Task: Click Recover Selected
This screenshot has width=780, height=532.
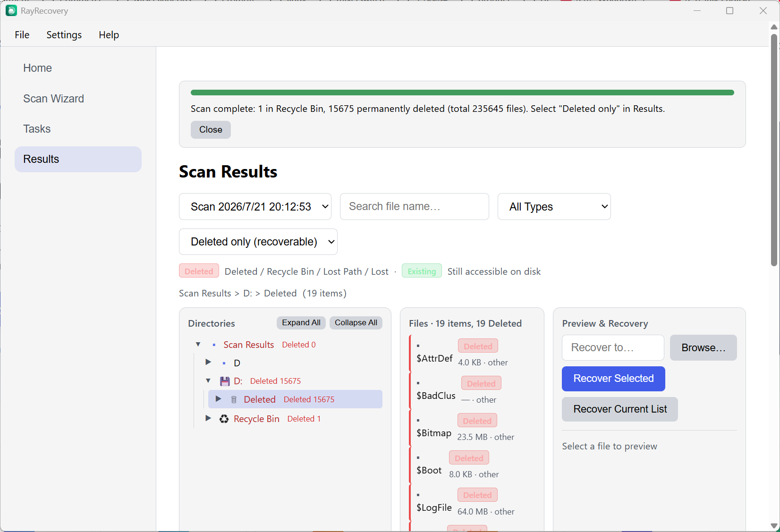Action: click(613, 379)
